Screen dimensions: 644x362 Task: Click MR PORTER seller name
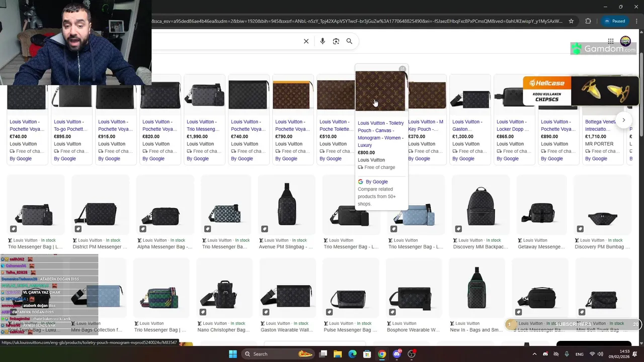599,144
